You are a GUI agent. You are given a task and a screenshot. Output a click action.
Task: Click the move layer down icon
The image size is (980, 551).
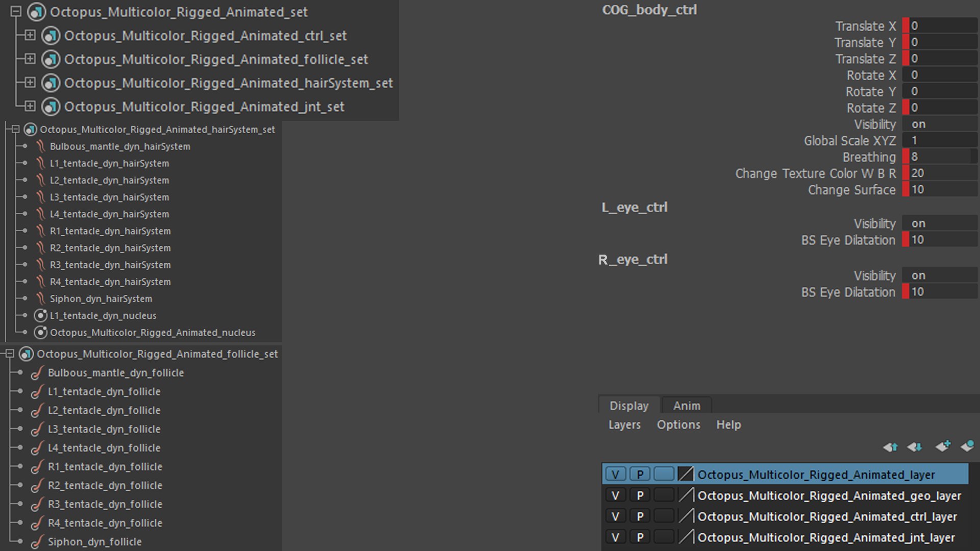(915, 447)
